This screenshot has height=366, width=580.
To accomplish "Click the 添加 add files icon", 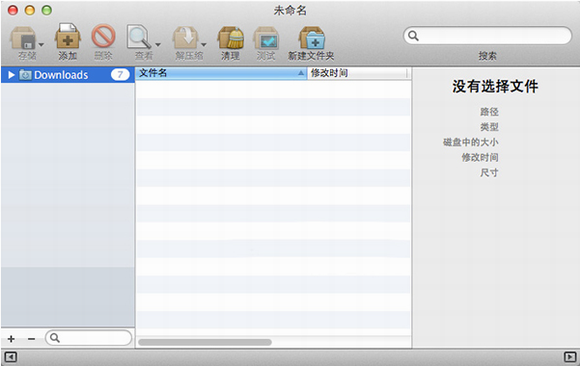I will coord(68,36).
